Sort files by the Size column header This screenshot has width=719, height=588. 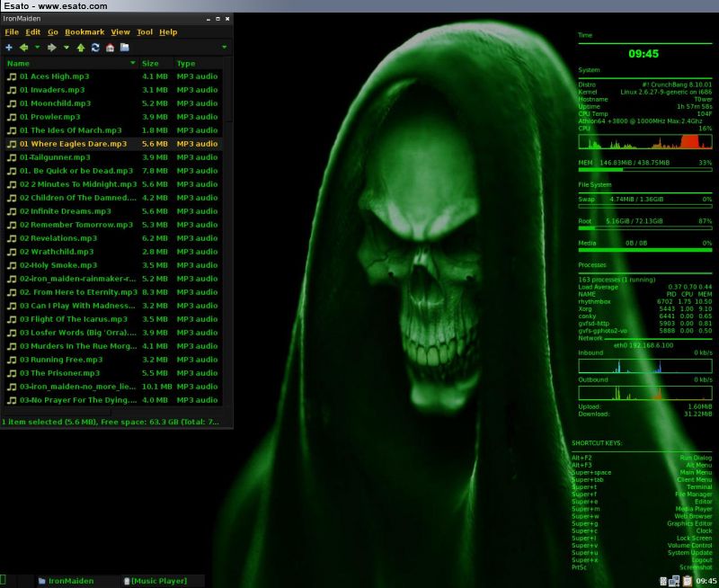pyautogui.click(x=155, y=63)
